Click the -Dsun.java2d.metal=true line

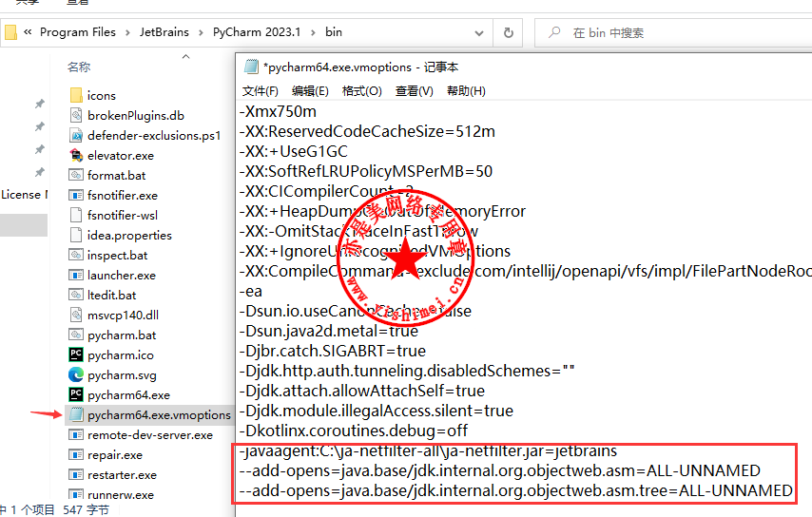[328, 331]
